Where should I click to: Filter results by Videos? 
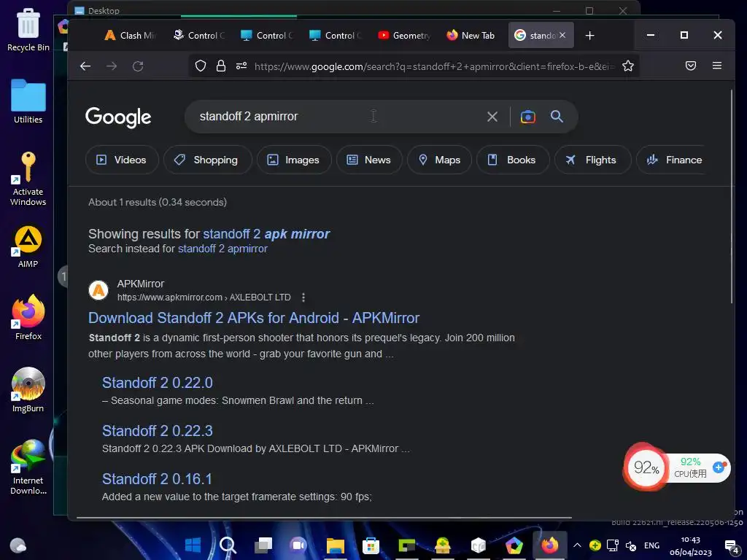point(122,160)
